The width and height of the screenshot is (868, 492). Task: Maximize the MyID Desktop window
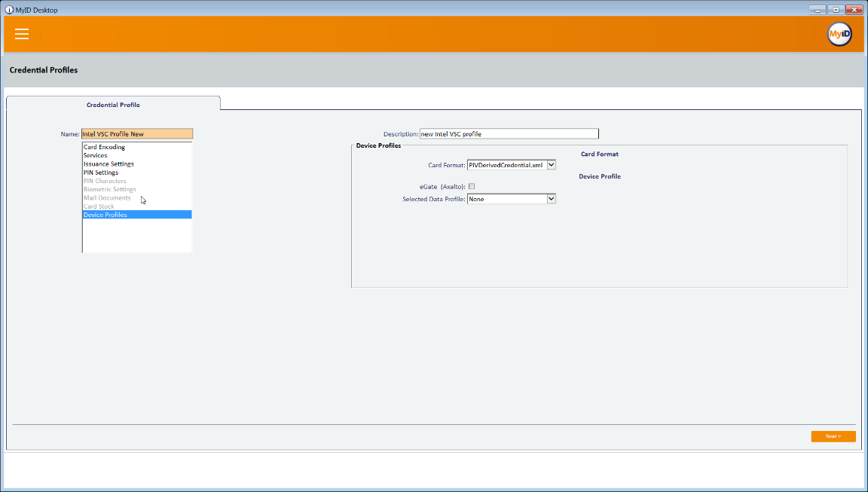point(836,10)
